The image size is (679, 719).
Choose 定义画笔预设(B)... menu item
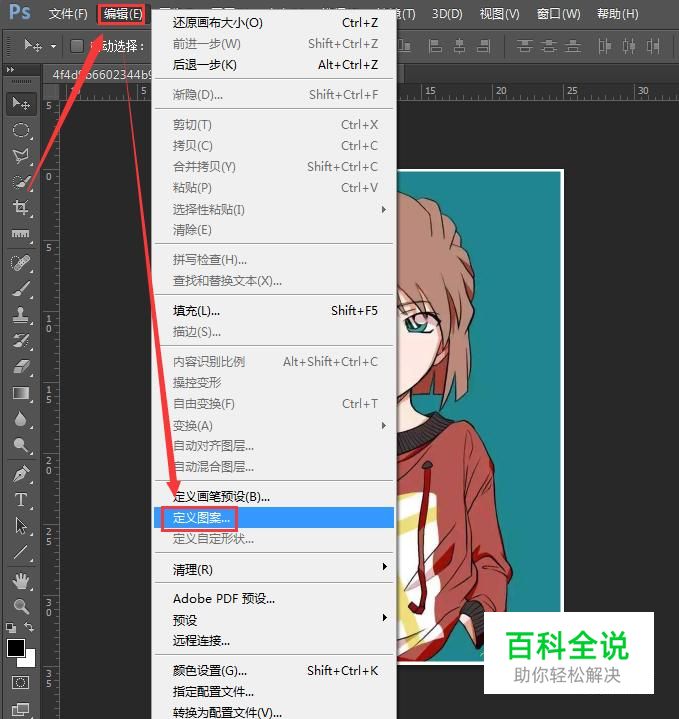coord(275,497)
